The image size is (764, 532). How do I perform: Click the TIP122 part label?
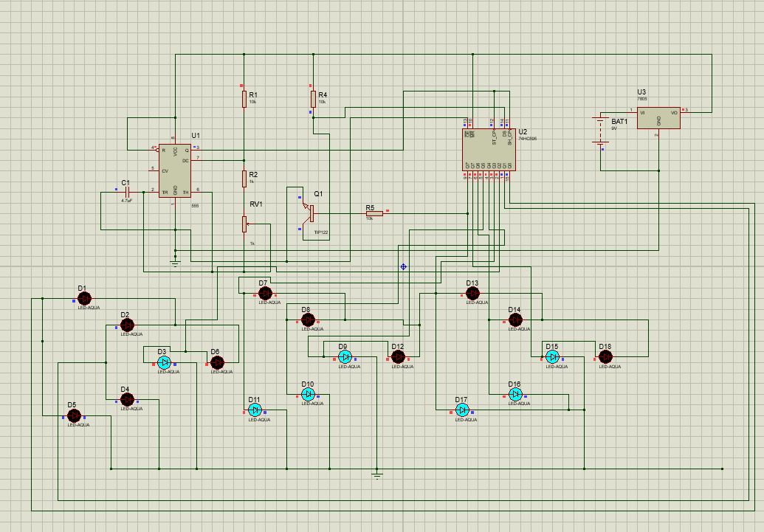tap(321, 232)
